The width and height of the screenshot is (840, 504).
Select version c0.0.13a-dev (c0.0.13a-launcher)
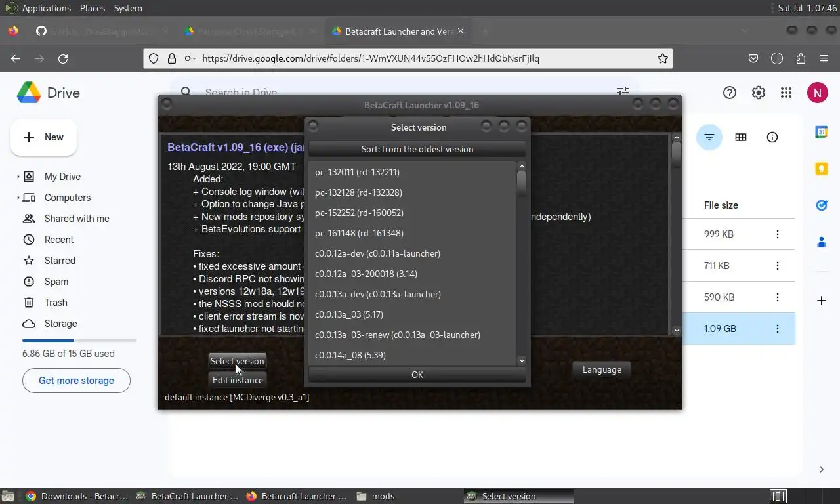click(412, 294)
